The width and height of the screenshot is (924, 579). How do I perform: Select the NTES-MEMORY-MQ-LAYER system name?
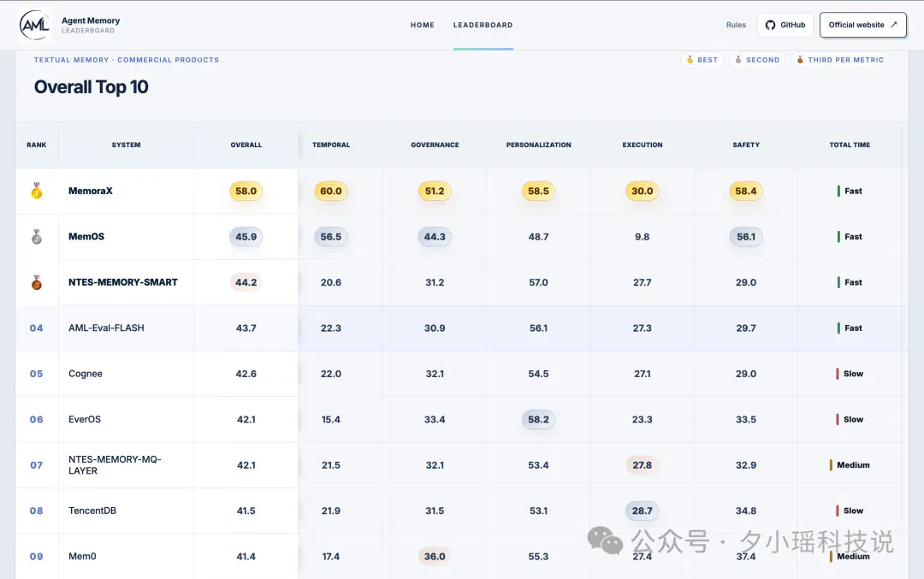click(x=115, y=464)
